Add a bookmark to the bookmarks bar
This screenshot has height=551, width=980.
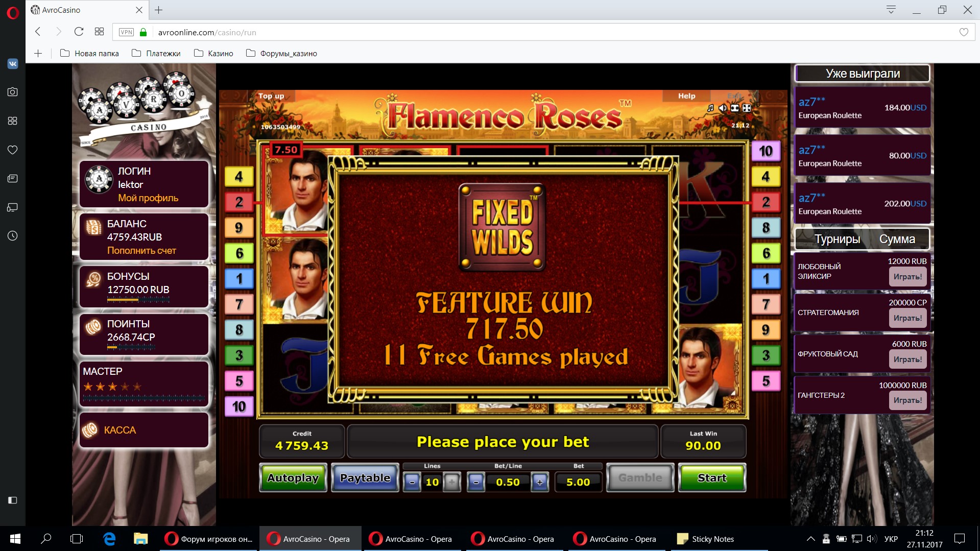38,53
